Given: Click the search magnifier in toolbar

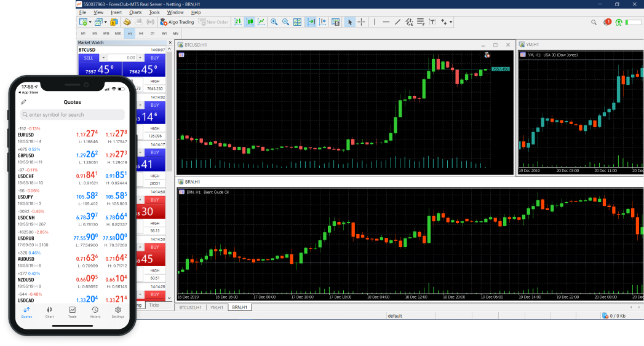Looking at the screenshot, I should tap(594, 22).
